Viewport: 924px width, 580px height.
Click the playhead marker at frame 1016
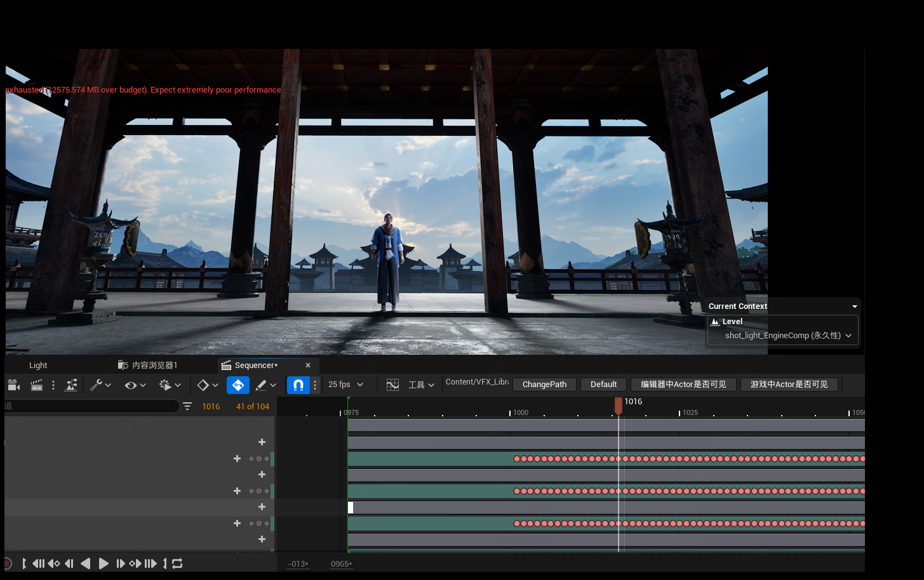(x=619, y=405)
